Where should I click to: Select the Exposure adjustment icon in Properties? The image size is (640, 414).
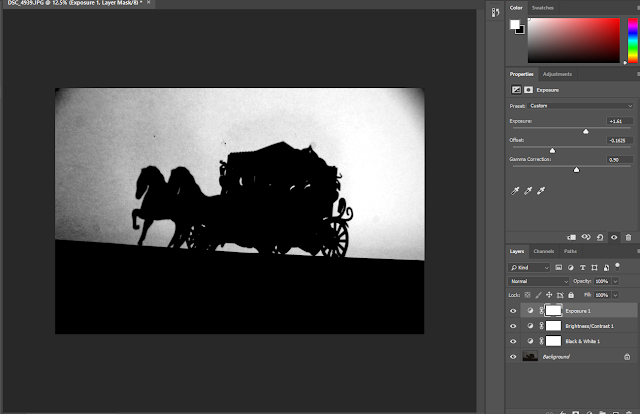(x=516, y=90)
